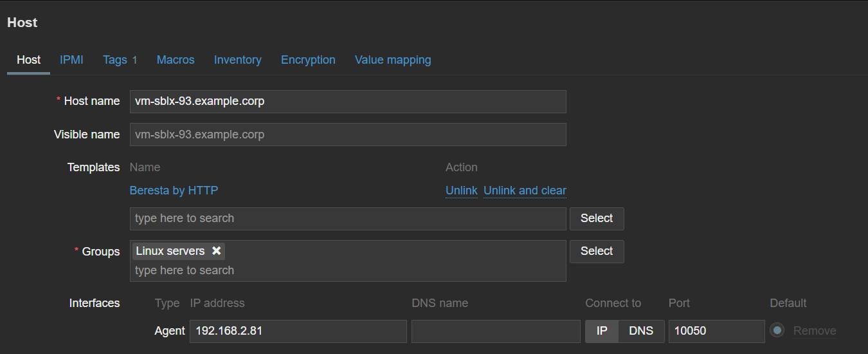868x354 pixels.
Task: Open the IPMI tab
Action: point(71,60)
